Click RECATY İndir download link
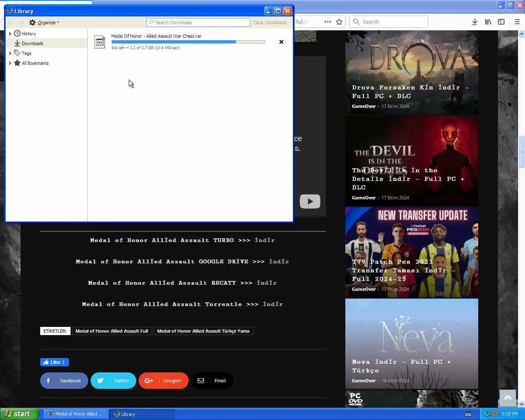 pyautogui.click(x=267, y=283)
